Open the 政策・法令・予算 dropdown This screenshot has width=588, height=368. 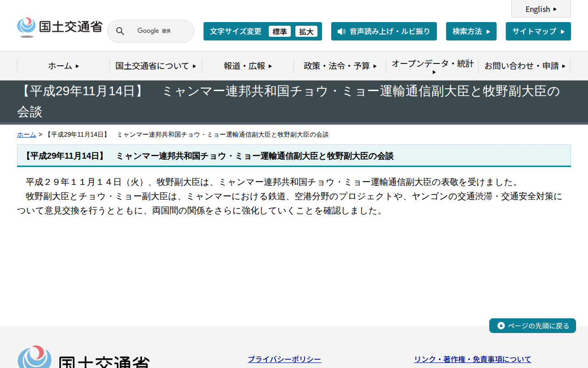coord(340,66)
